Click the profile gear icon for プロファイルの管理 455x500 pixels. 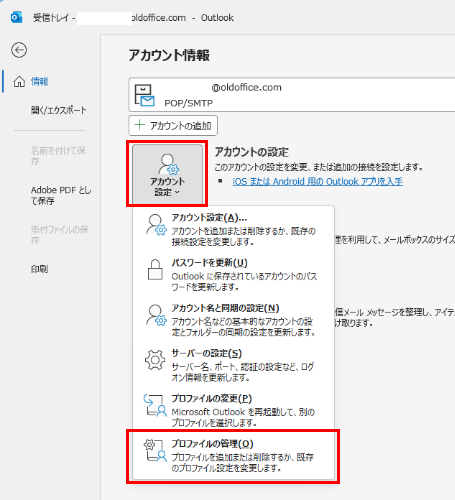[155, 450]
